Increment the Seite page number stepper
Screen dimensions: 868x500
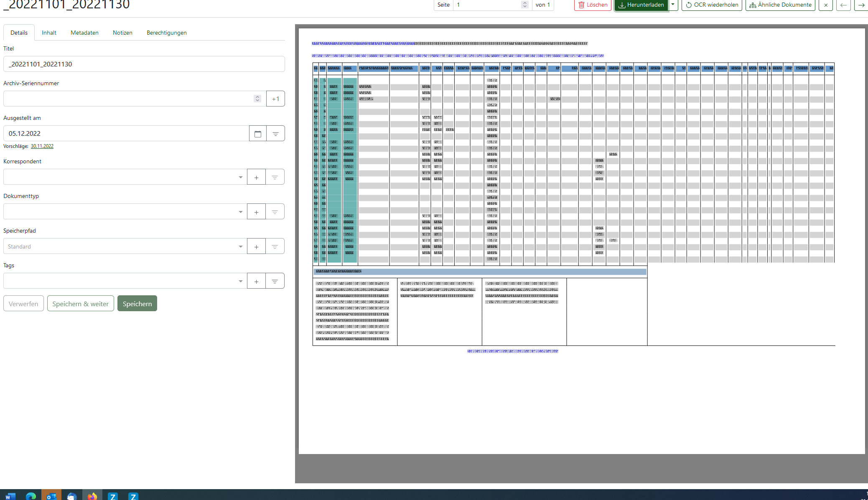coord(525,3)
